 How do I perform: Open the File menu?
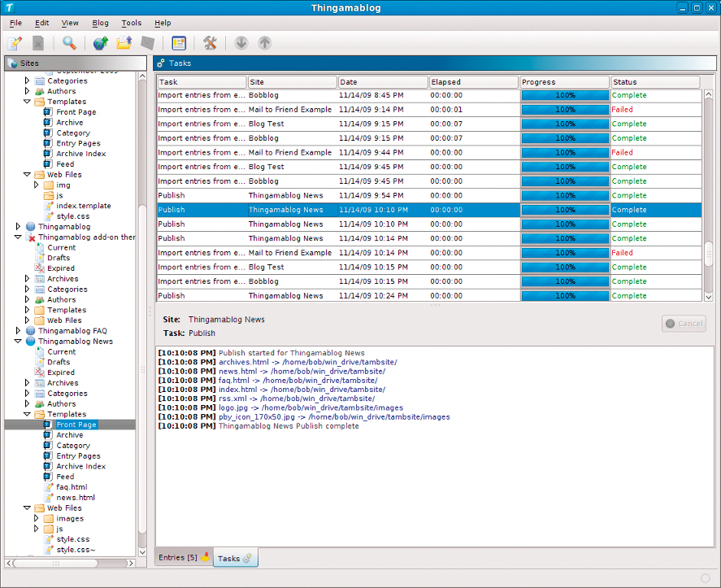point(15,23)
